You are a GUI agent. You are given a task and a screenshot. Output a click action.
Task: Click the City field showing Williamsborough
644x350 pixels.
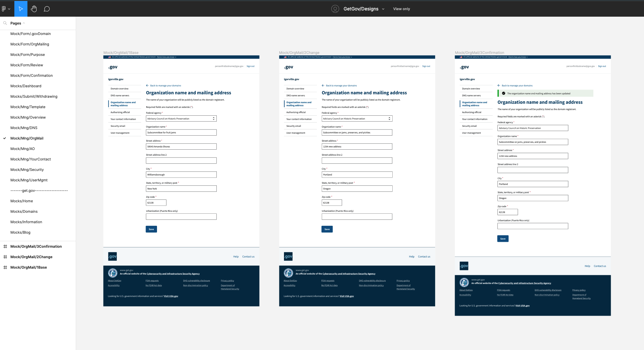pos(181,174)
